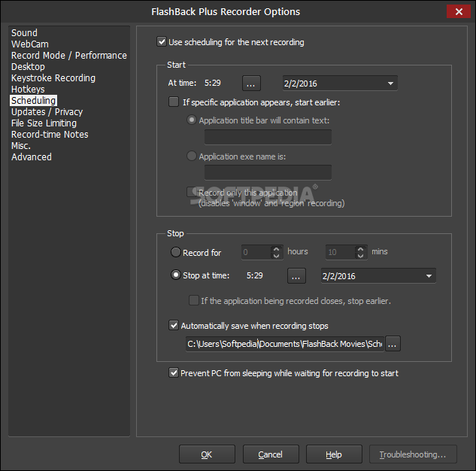Open the Misc. options page
The width and height of the screenshot is (476, 471).
click(21, 146)
